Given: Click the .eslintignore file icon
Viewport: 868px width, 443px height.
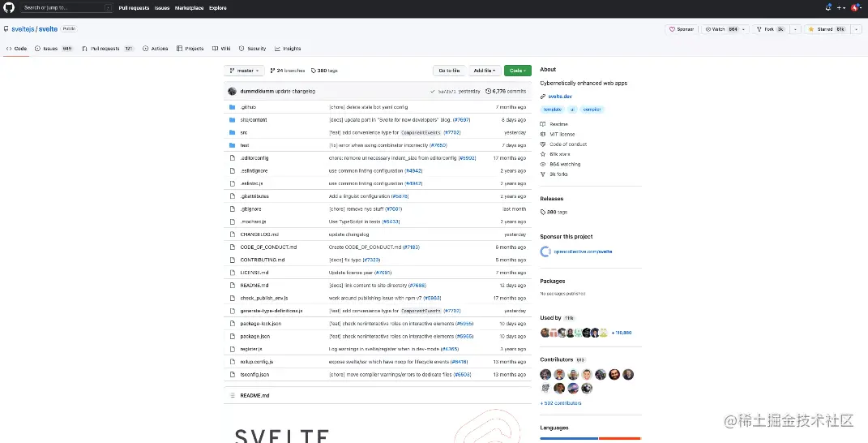Looking at the screenshot, I should click(x=233, y=170).
